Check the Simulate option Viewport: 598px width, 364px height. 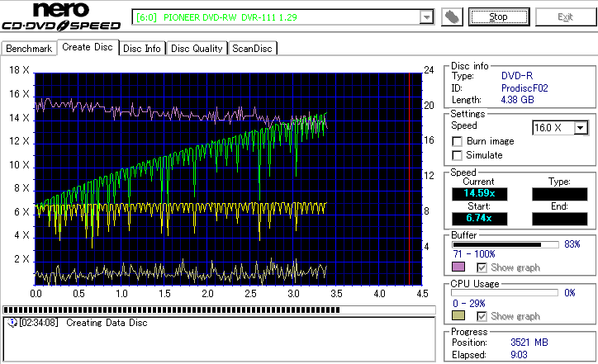457,155
